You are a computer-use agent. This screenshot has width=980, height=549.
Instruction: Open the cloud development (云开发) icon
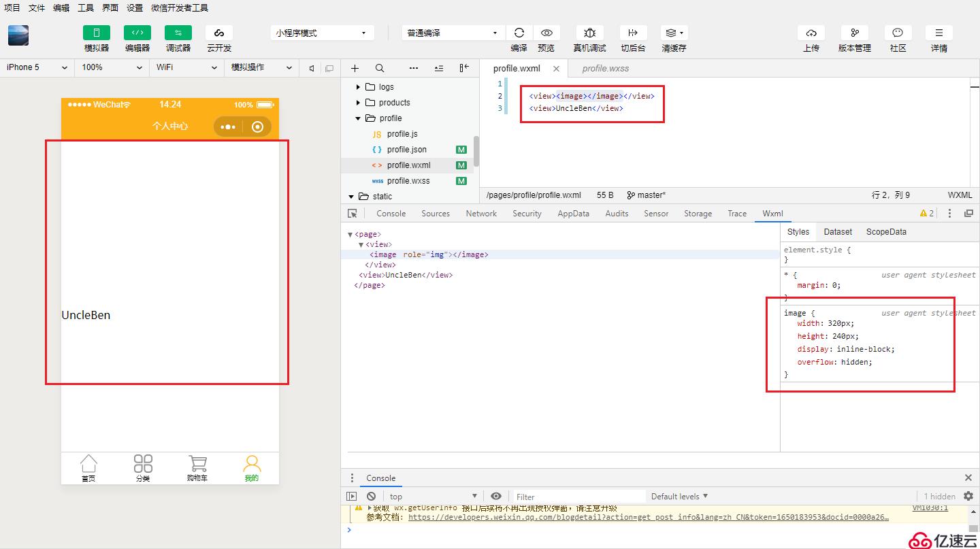[219, 33]
